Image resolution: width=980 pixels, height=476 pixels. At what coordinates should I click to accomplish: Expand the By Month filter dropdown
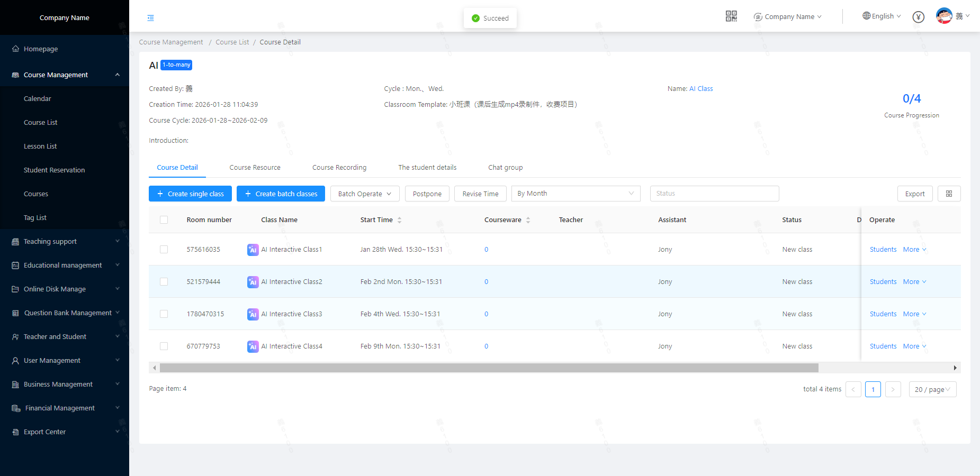point(576,194)
